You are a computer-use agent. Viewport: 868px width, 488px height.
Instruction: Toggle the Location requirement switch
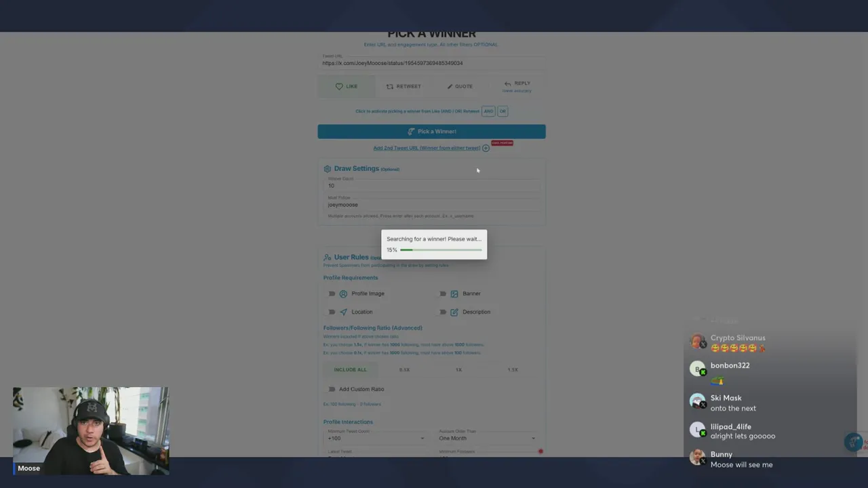coord(332,312)
